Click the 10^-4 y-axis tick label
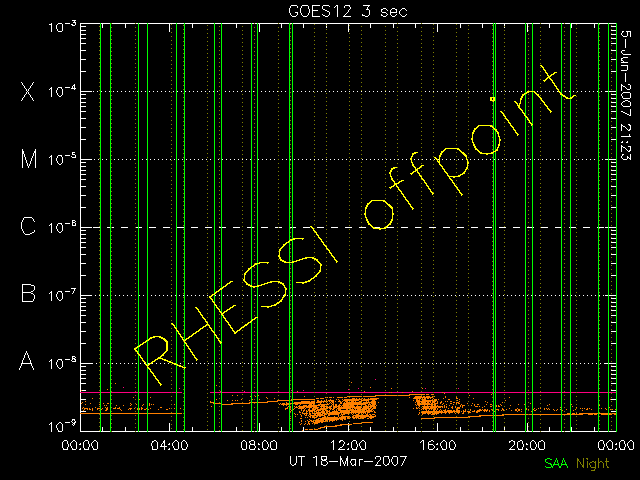This screenshot has height=480, width=640. (x=62, y=91)
